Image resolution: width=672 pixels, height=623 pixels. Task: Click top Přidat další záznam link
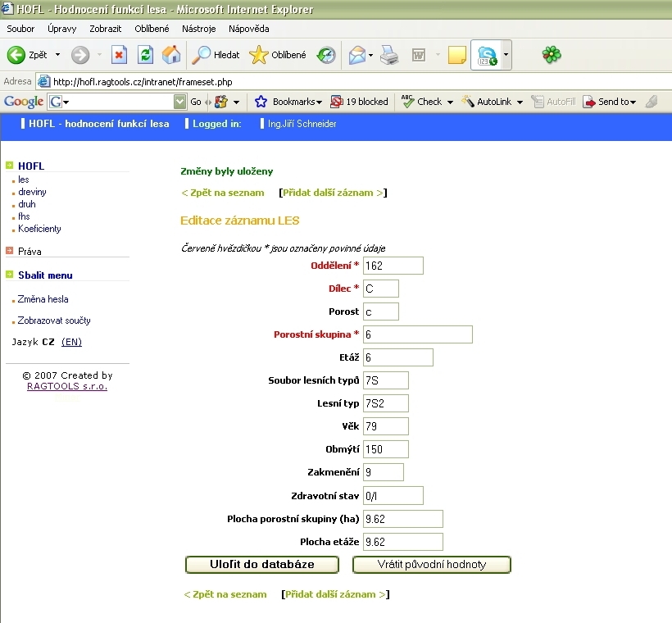(x=333, y=193)
